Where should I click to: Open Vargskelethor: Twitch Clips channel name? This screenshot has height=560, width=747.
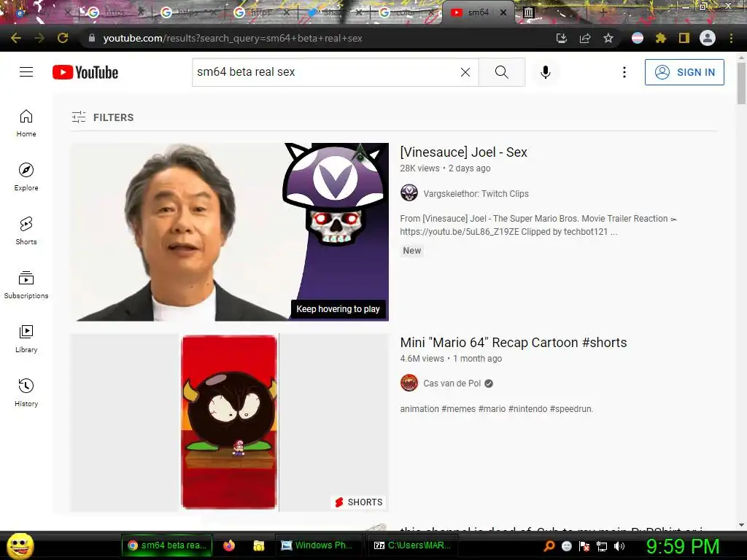(x=476, y=193)
